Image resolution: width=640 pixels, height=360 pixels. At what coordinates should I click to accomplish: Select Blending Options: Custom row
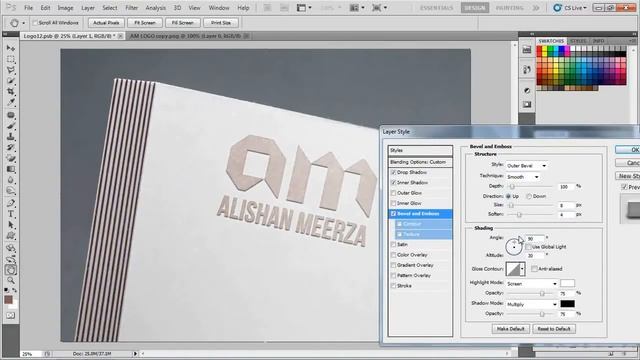pos(420,162)
